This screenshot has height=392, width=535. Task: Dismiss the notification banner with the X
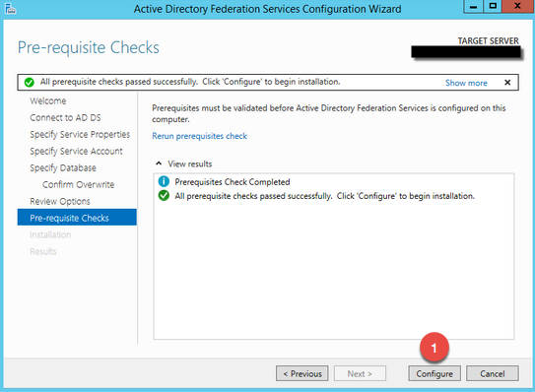coord(507,82)
